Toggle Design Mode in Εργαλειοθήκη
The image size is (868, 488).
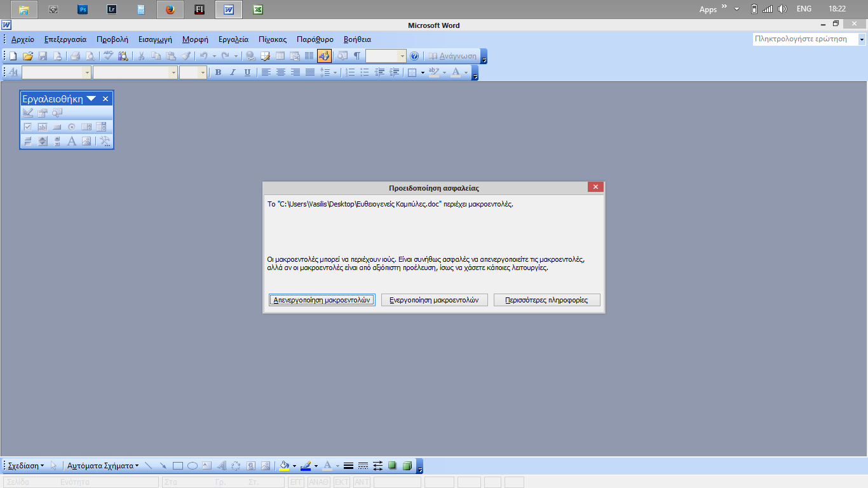click(x=28, y=112)
